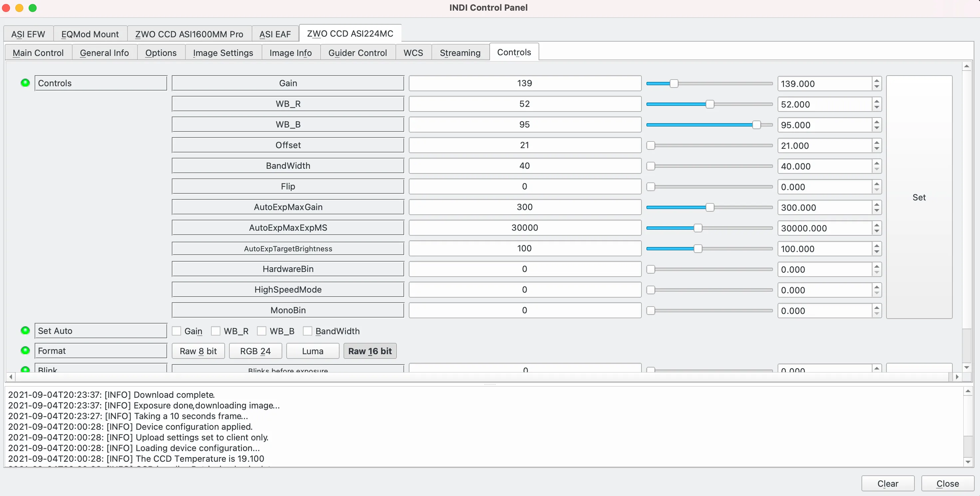Screen dimensions: 980x496
Task: Click the green Controls status indicator
Action: (25, 83)
